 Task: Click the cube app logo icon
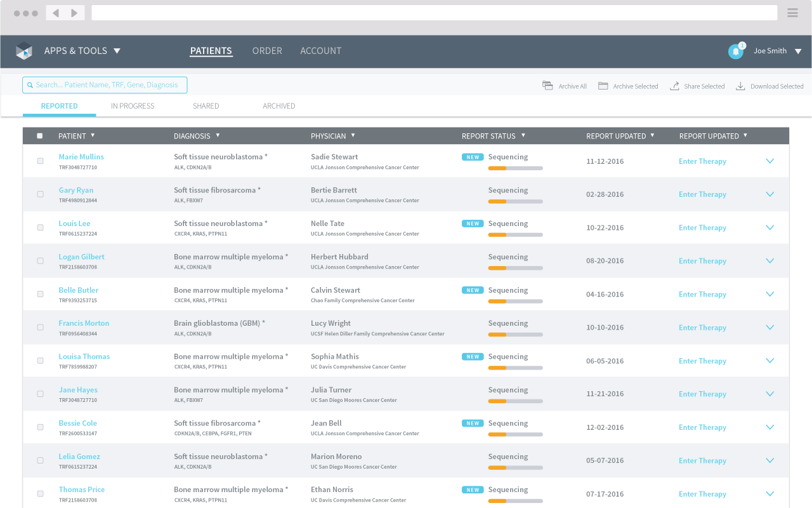[x=24, y=51]
